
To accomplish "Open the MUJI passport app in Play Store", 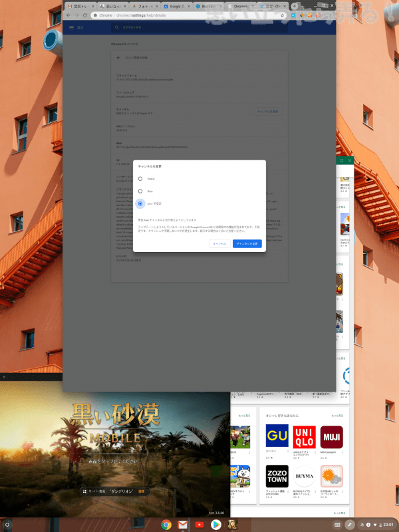I will coord(331,437).
